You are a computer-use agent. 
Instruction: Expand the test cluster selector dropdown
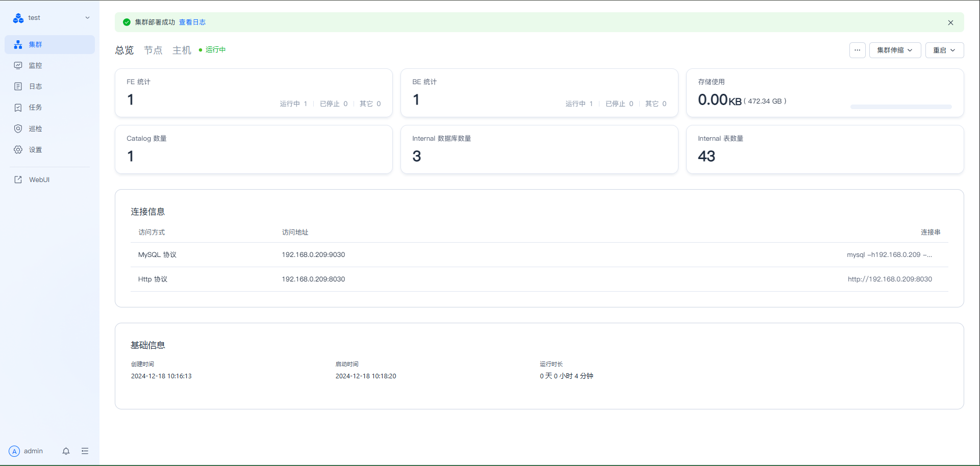(87, 18)
